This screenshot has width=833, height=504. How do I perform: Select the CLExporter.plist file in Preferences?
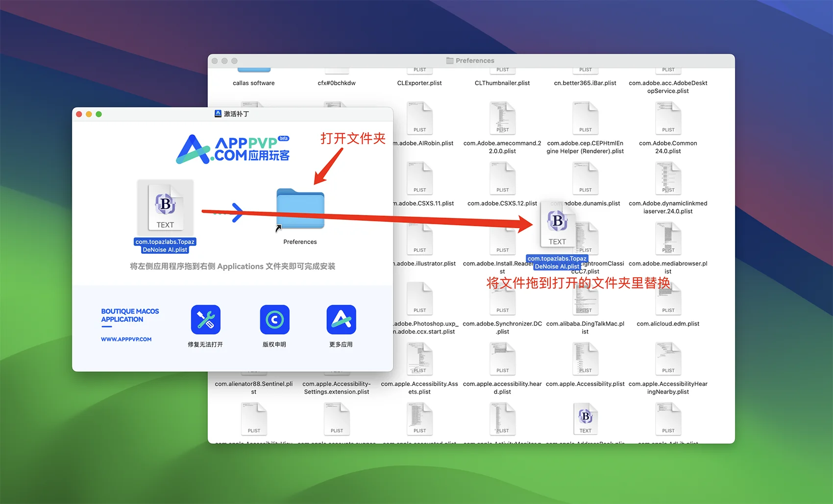(x=419, y=83)
